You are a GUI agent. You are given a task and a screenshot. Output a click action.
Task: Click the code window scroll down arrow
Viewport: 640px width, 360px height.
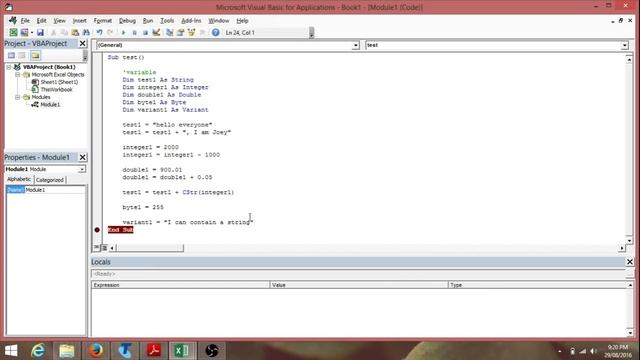[x=629, y=240]
